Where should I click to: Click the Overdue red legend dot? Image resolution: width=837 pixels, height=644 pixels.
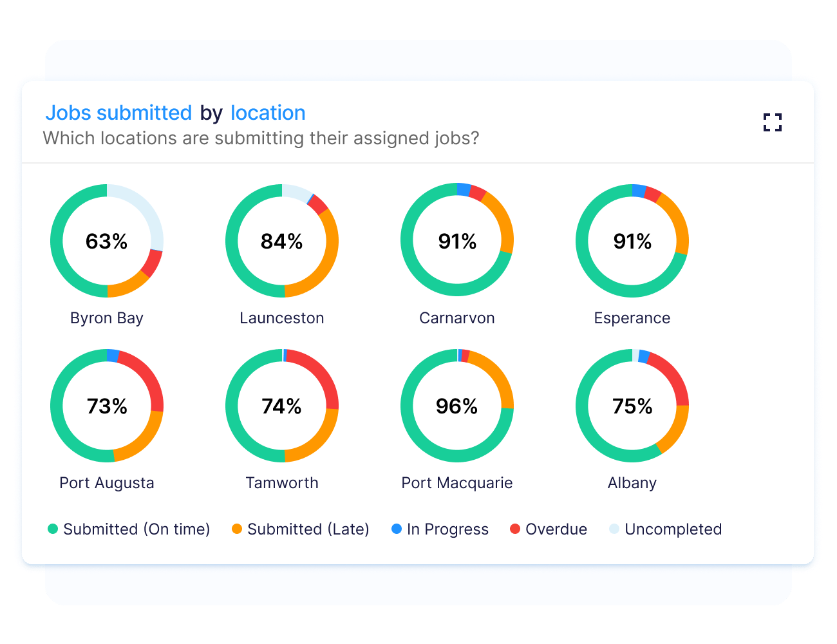tap(514, 529)
